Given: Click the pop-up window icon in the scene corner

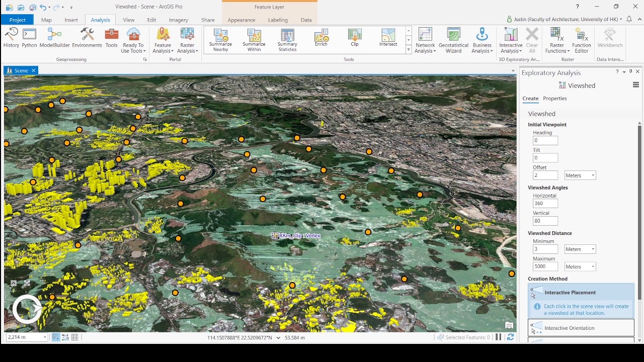Looking at the screenshot, I should click(x=509, y=325).
